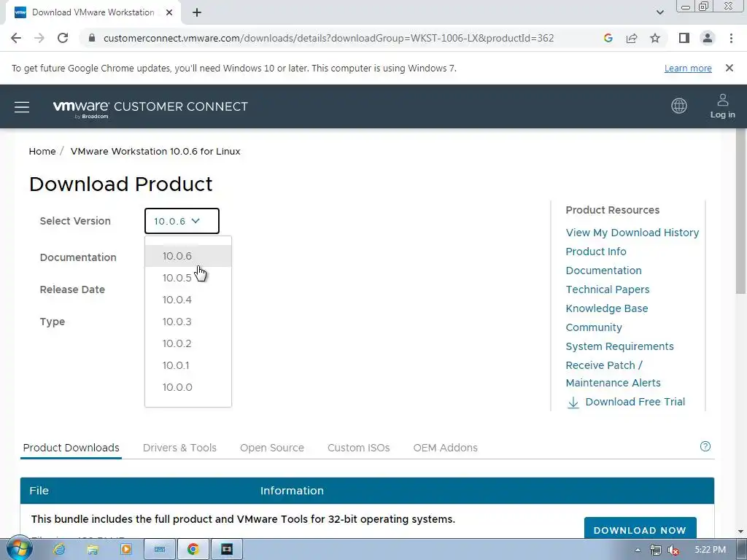This screenshot has width=747, height=560.
Task: Open Chrome three-dot menu
Action: tap(731, 38)
